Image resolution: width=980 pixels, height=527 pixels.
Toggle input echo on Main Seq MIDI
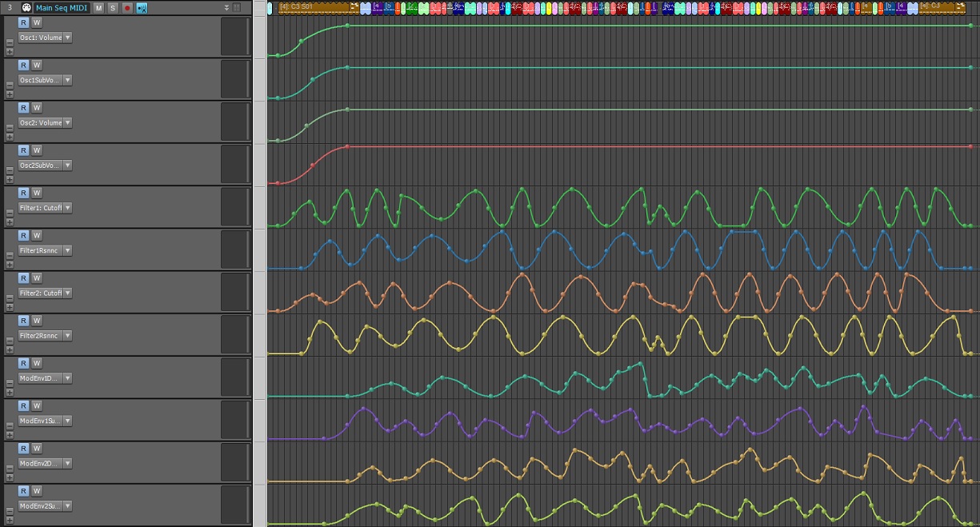(x=141, y=8)
